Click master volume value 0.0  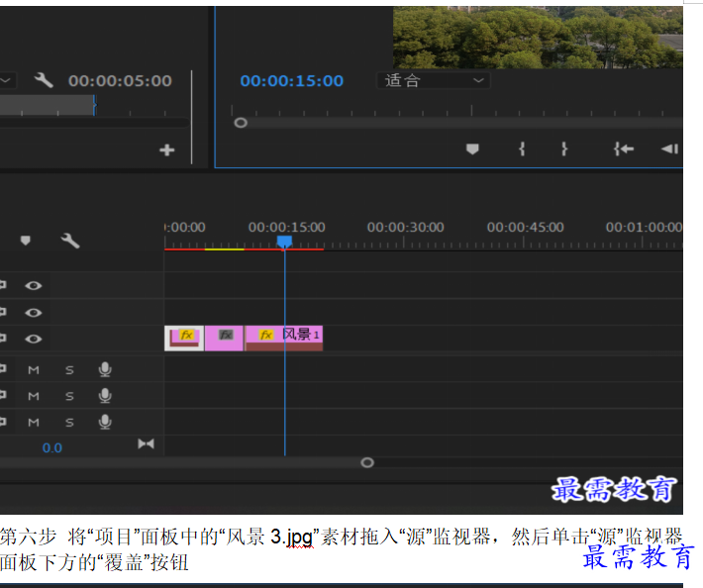pyautogui.click(x=52, y=448)
